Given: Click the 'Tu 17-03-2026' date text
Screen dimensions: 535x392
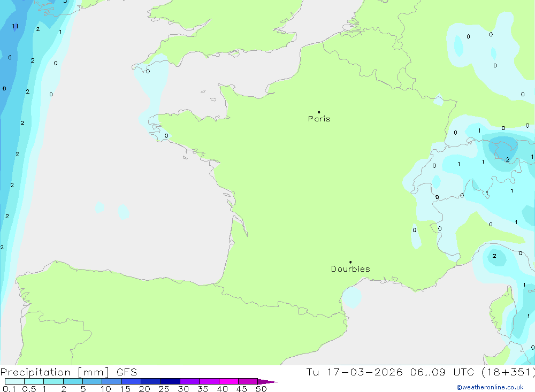Looking at the screenshot, I should (354, 372).
